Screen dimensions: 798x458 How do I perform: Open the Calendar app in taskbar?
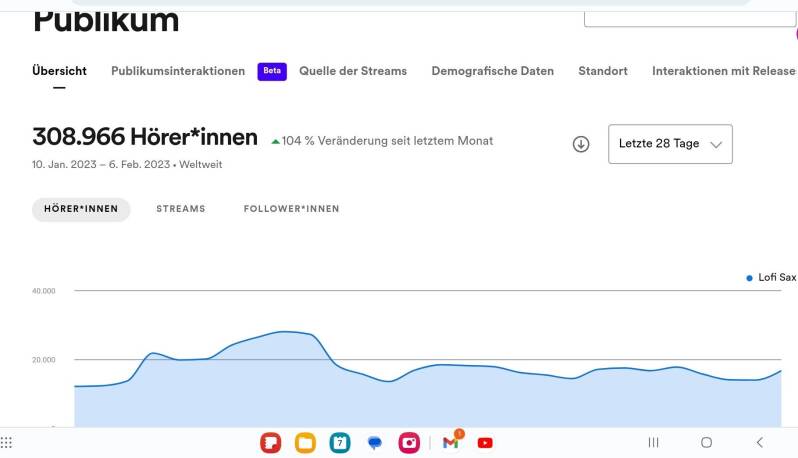coord(340,442)
